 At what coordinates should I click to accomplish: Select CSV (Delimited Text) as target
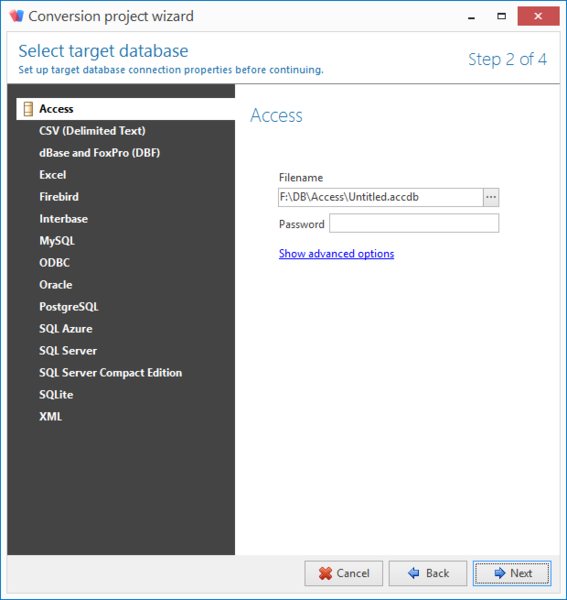tap(92, 131)
